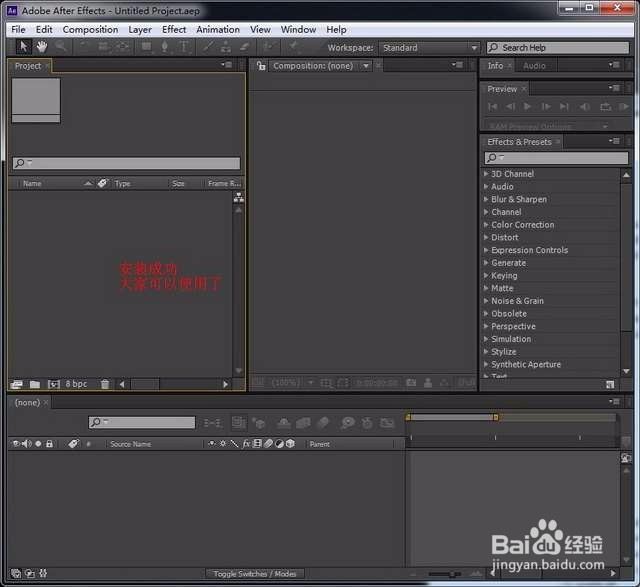Expand the Blur & Sharpen effects category
The image size is (640, 587).
486,199
